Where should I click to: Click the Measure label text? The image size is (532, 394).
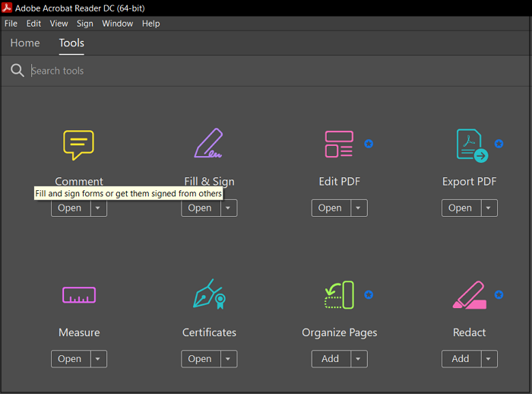coord(79,332)
